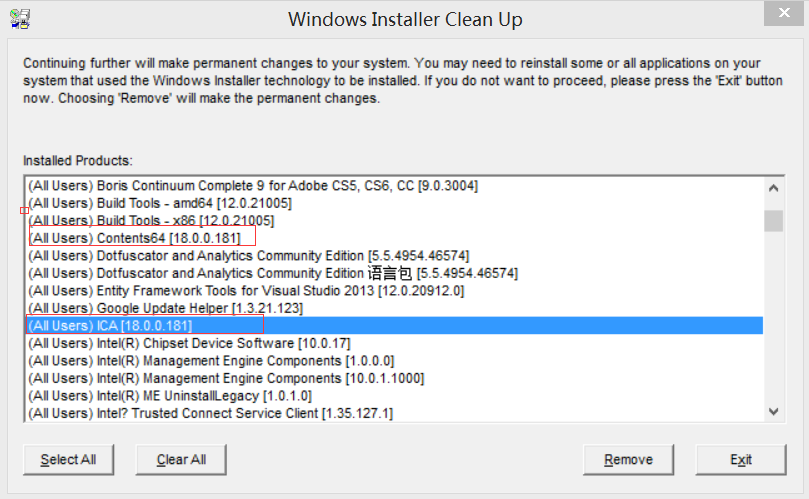Screen dimensions: 809x499
Task: Select Google Update Helper entry
Action: pyautogui.click(x=395, y=308)
